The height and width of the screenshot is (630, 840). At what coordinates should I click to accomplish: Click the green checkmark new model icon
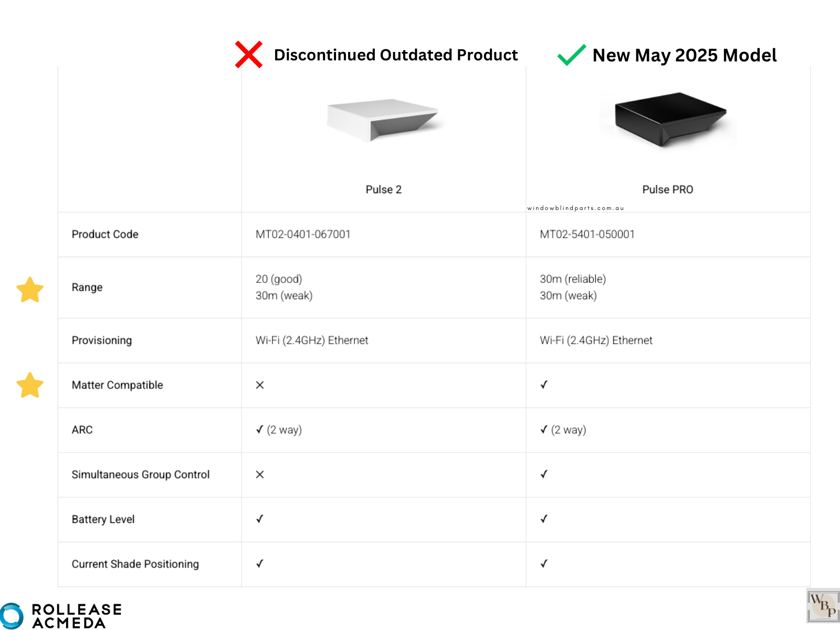pyautogui.click(x=571, y=55)
